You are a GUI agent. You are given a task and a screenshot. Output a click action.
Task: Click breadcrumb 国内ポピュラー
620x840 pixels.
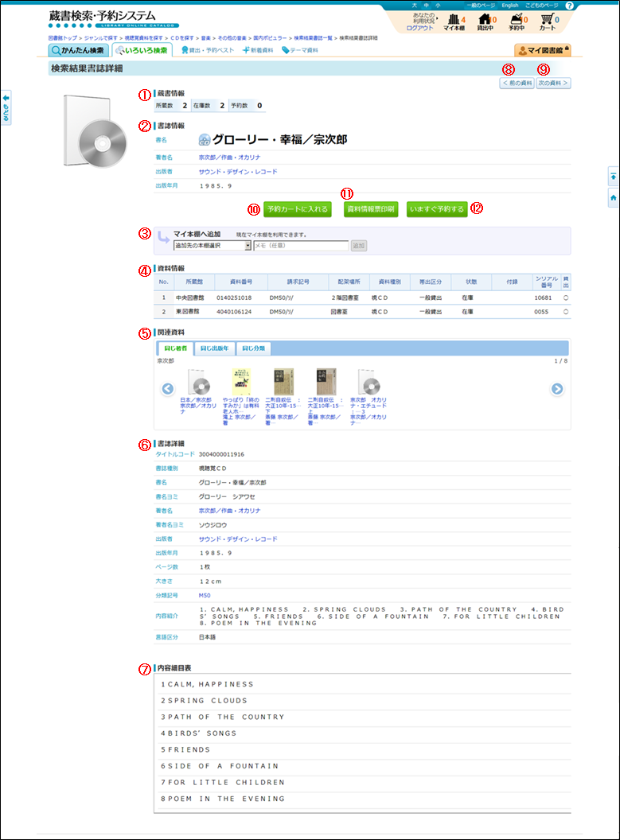point(270,38)
